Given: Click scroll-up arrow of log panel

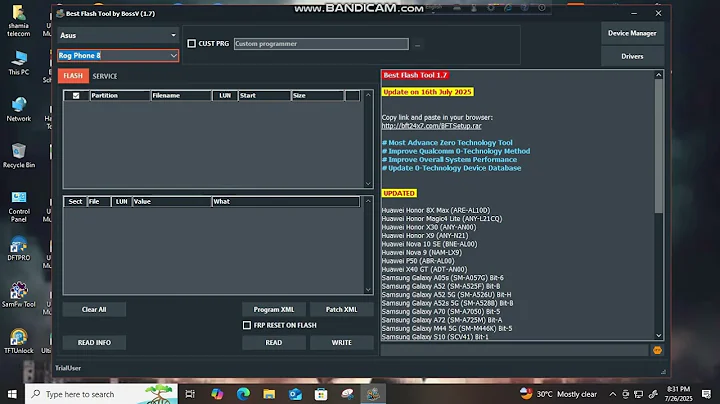Looking at the screenshot, I should 658,75.
